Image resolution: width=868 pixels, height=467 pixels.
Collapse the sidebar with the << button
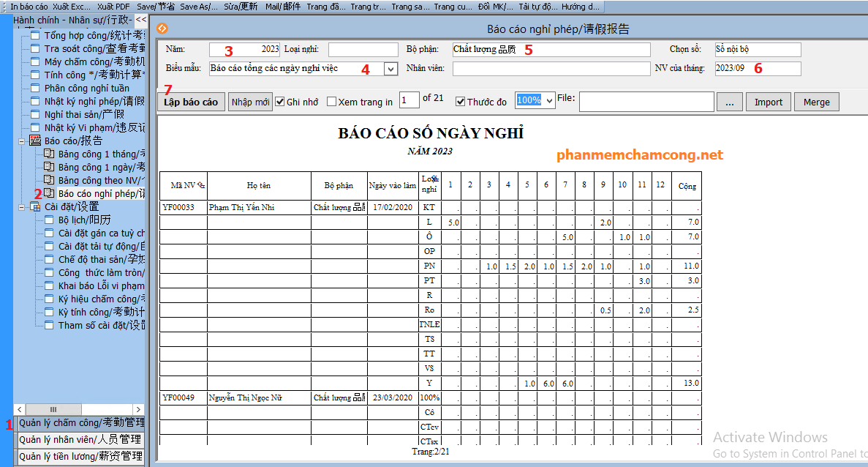(x=140, y=19)
